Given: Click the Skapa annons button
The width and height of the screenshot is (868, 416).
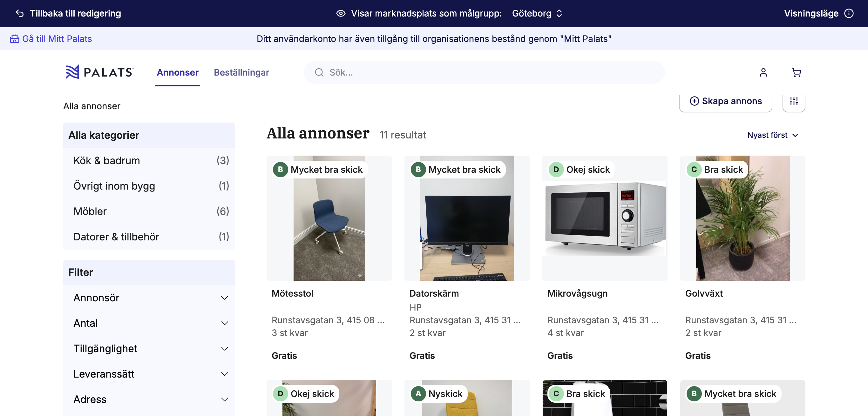Looking at the screenshot, I should 725,101.
